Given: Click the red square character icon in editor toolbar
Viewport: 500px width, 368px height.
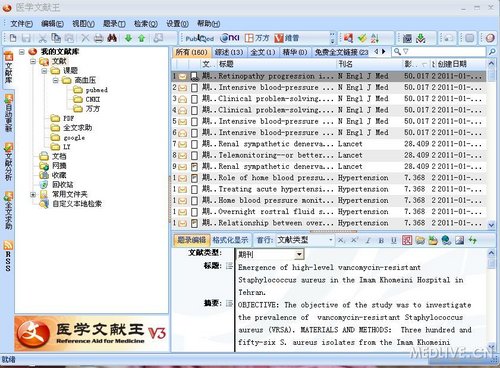Looking at the screenshot, I should [x=407, y=240].
